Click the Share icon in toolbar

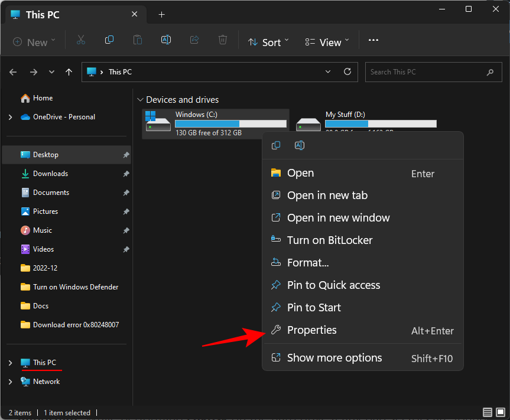pyautogui.click(x=194, y=41)
